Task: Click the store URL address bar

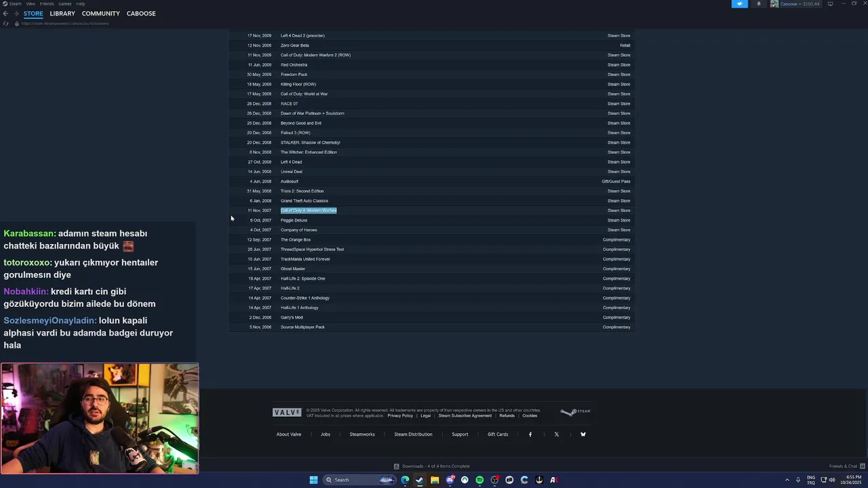Action: [x=65, y=24]
